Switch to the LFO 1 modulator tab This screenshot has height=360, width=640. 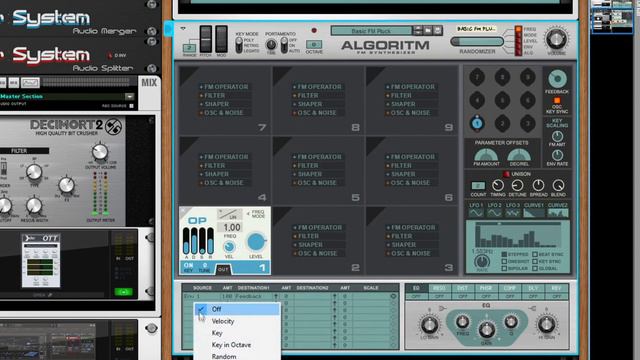click(476, 210)
